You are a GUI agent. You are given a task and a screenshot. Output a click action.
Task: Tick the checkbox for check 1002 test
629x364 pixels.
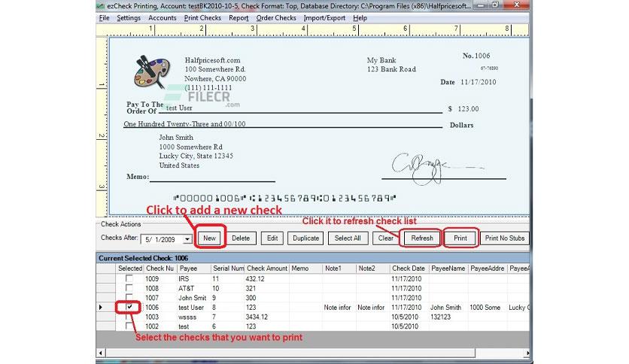coord(129,326)
